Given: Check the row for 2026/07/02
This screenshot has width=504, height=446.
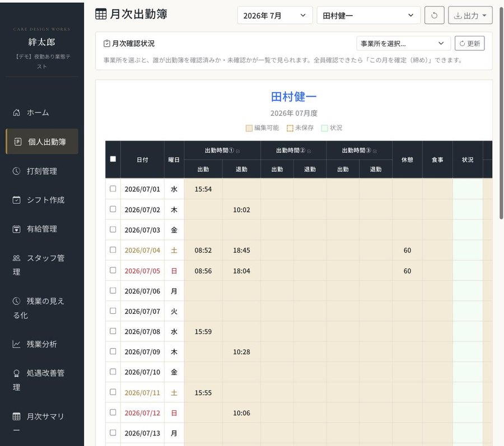Looking at the screenshot, I should point(113,209).
